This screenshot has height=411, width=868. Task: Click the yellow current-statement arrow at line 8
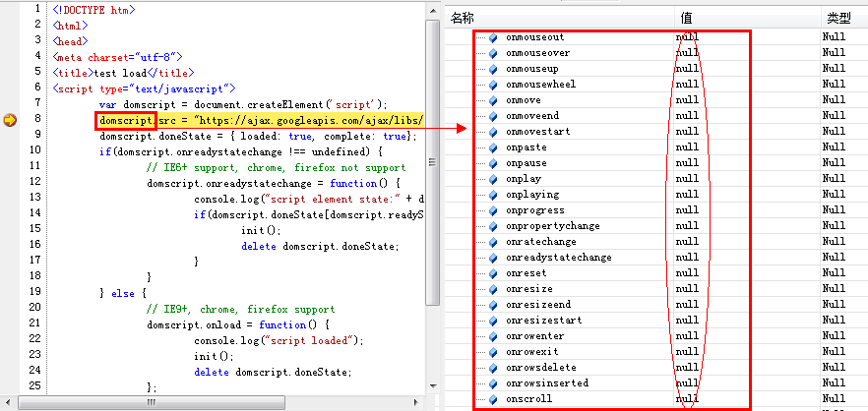[10, 120]
